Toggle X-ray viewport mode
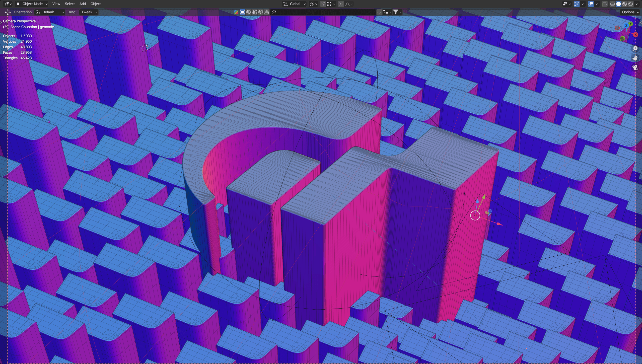This screenshot has width=642, height=364. pyautogui.click(x=605, y=4)
